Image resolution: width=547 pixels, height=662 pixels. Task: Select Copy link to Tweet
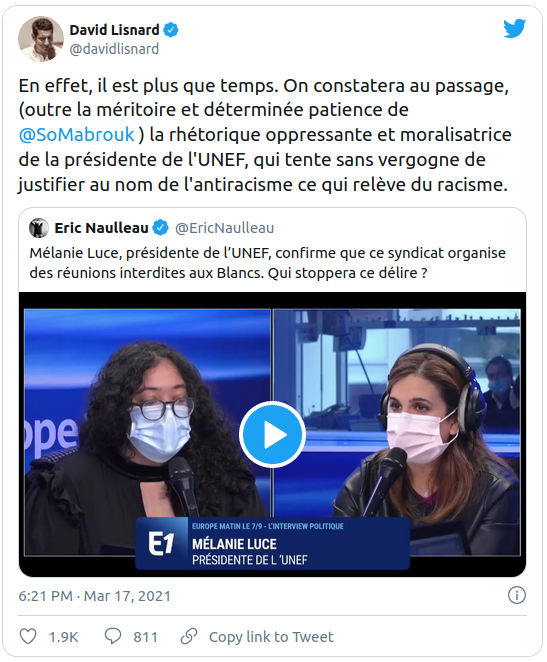271,637
